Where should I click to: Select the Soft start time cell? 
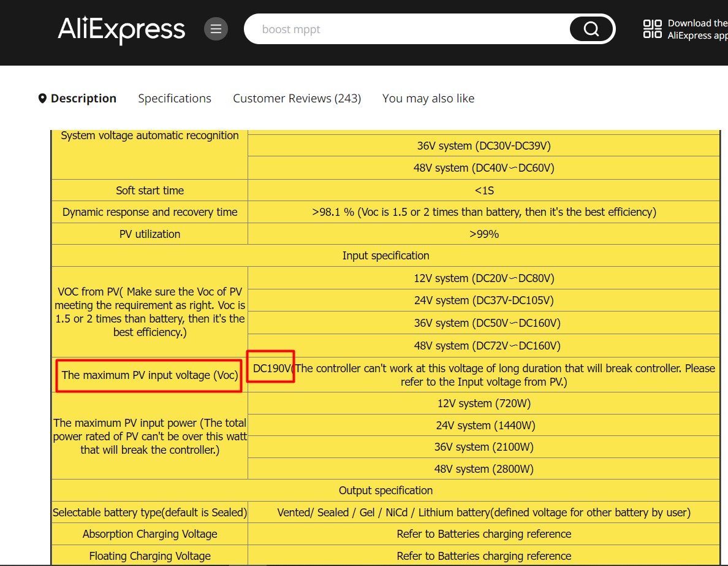click(x=150, y=191)
